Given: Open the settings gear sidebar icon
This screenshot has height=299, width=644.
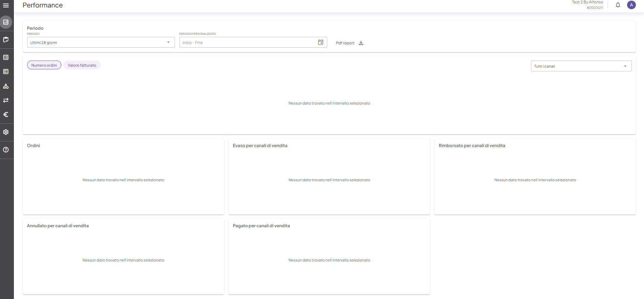Looking at the screenshot, I should point(6,132).
